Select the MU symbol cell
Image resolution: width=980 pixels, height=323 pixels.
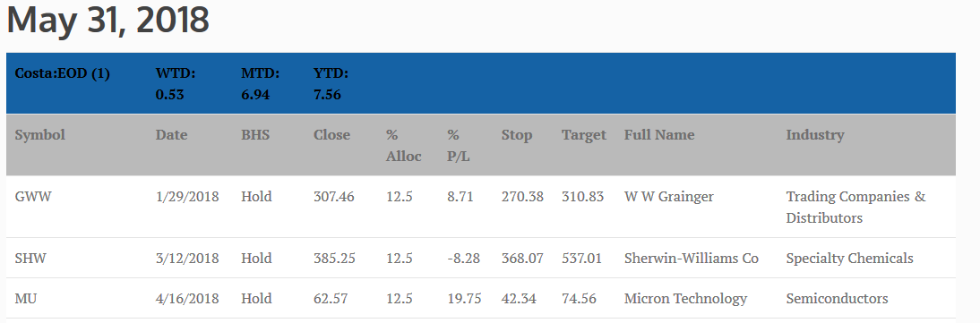[x=26, y=299]
